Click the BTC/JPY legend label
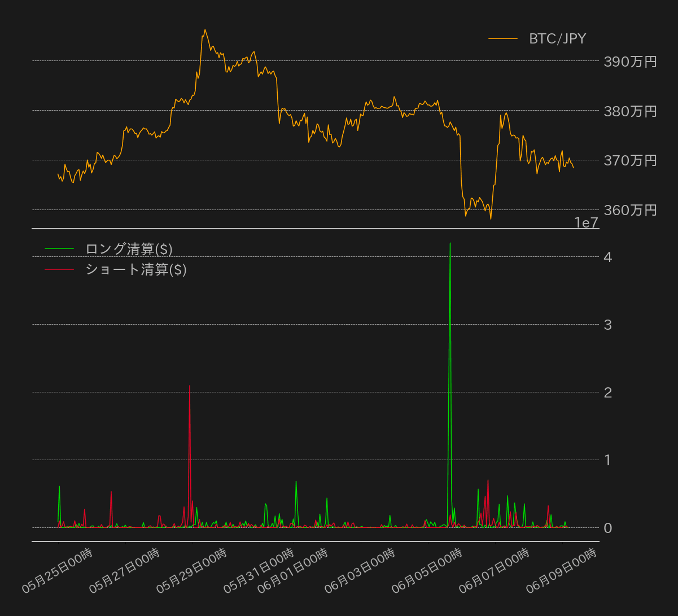The image size is (678, 616). point(557,39)
